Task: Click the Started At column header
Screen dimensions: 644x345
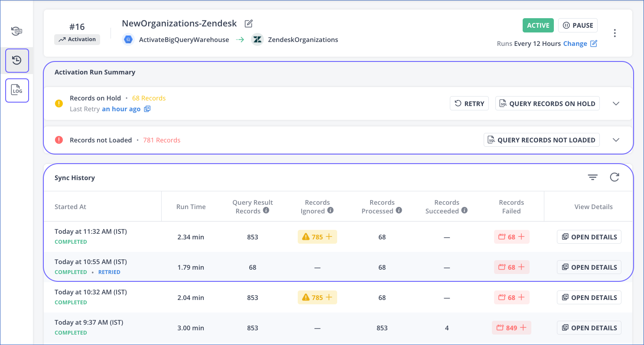Action: click(x=70, y=207)
